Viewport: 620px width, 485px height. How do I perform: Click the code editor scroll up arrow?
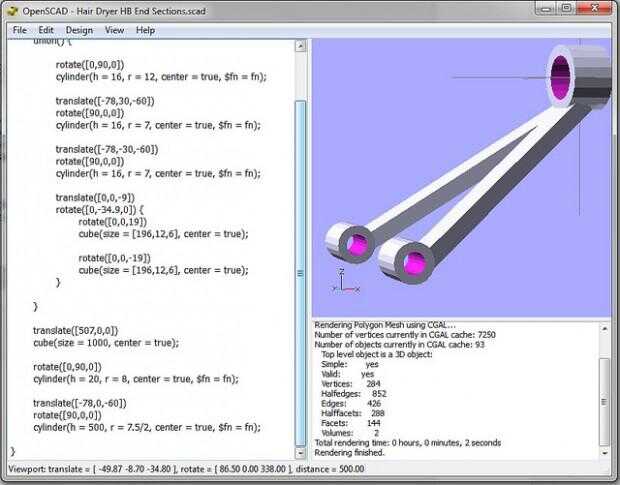coord(301,46)
